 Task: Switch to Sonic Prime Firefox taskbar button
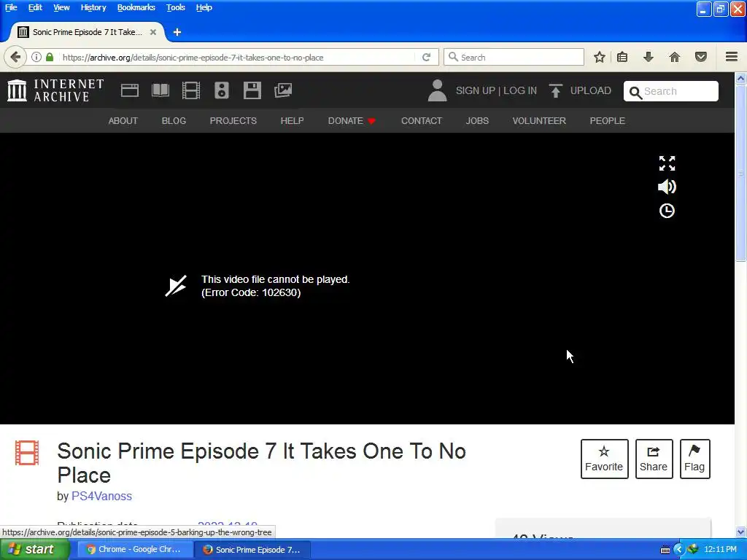tap(252, 550)
